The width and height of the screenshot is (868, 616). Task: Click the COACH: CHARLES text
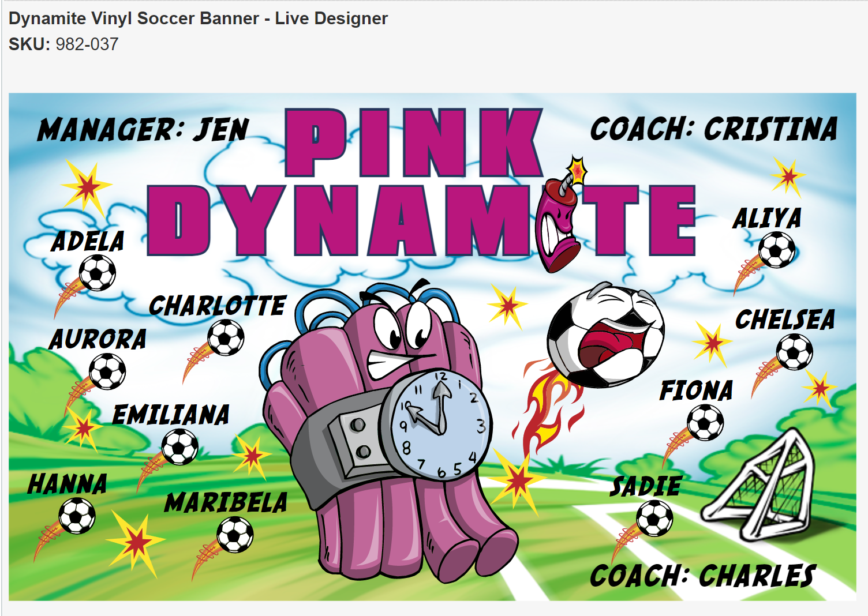point(703,576)
